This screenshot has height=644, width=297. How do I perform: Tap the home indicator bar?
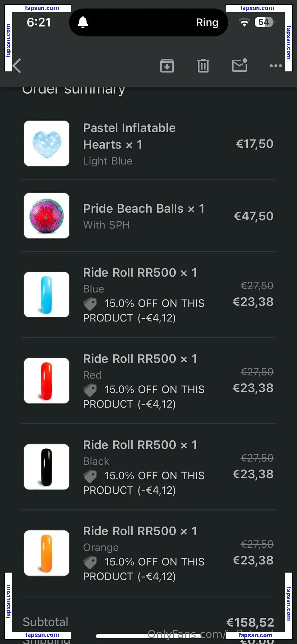coord(147,636)
